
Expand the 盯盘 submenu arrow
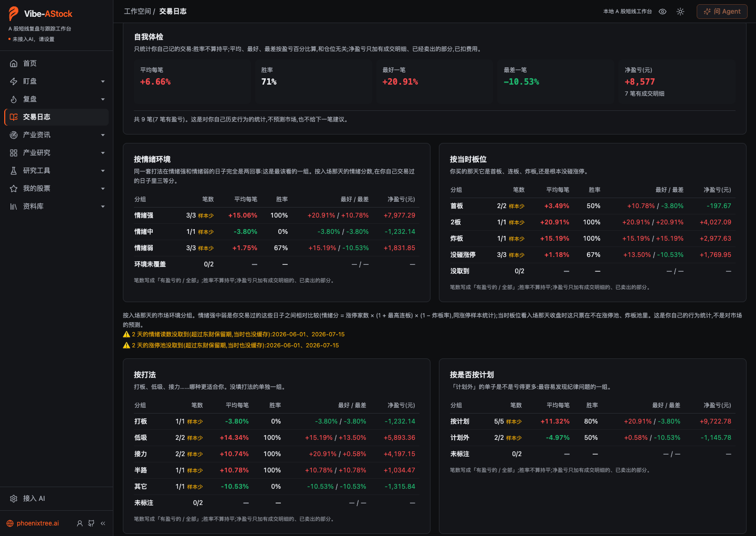(x=103, y=81)
